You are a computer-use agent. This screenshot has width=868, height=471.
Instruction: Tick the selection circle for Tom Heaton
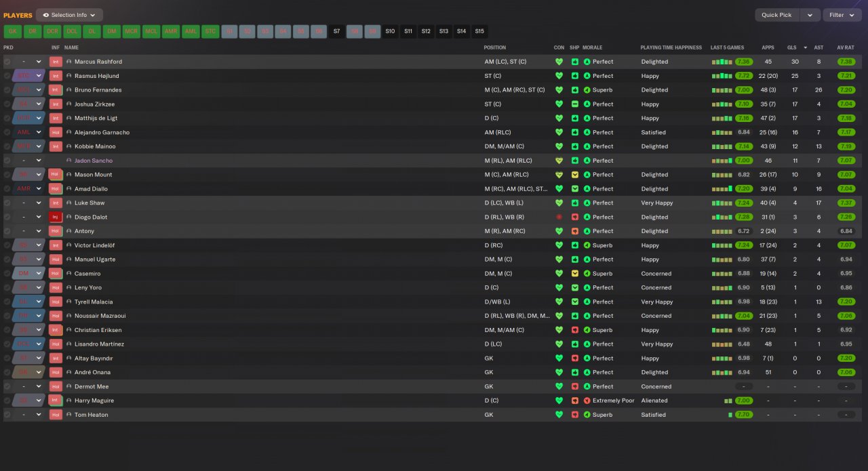click(7, 415)
